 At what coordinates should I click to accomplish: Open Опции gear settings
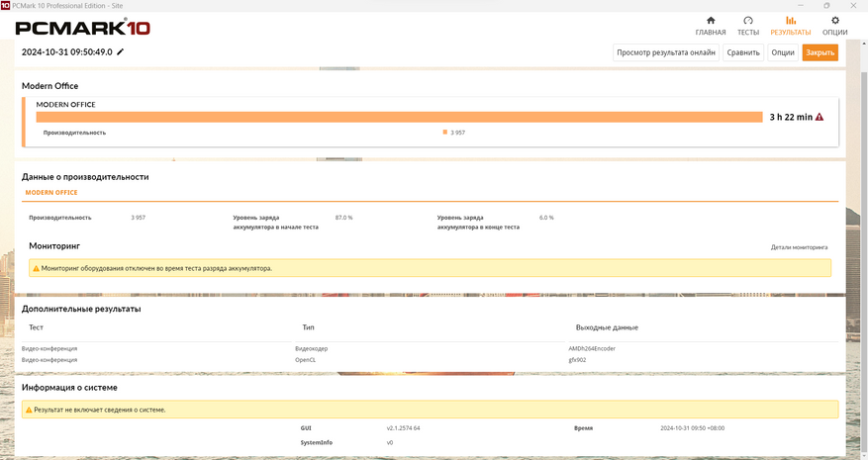(x=835, y=25)
